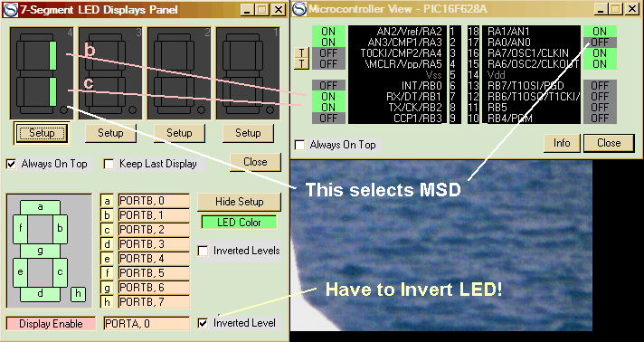Check the Inverted Levels checkbox
This screenshot has height=342, width=644.
(x=203, y=251)
